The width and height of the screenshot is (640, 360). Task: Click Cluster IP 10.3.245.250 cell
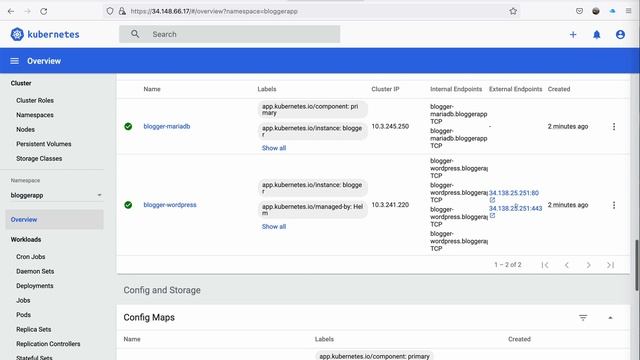click(390, 127)
